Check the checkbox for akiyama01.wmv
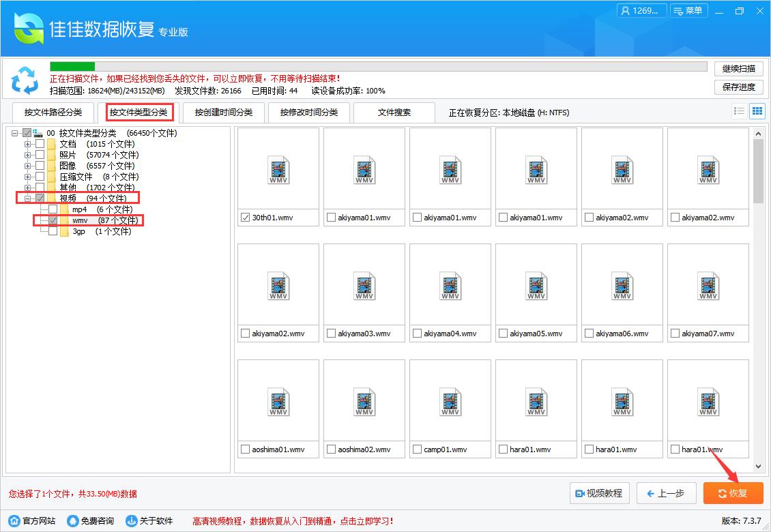 click(x=330, y=218)
